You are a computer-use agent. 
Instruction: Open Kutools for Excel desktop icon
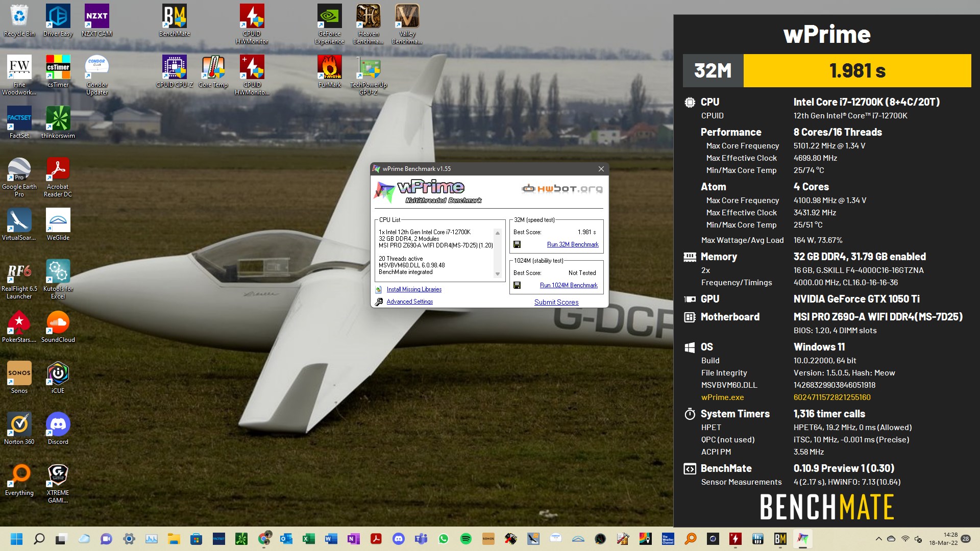58,279
